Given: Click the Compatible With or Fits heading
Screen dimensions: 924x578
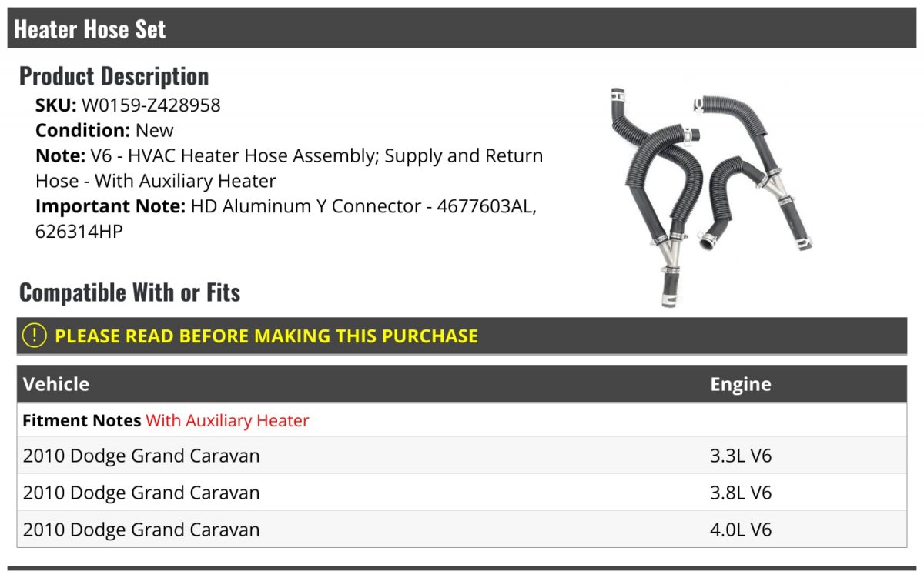Looking at the screenshot, I should click(x=129, y=292).
